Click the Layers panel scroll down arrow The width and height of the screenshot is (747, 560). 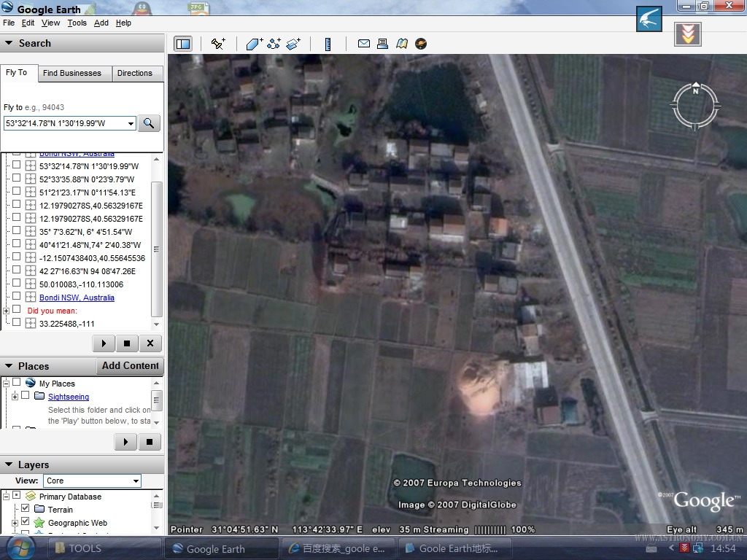point(156,528)
